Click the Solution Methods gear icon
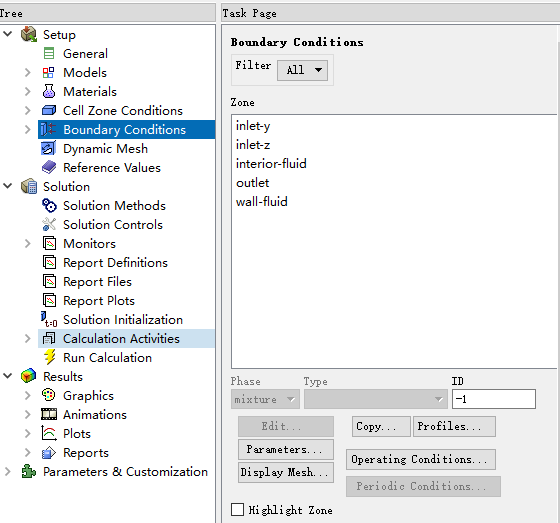Screen dimensions: 560x523 tap(49, 205)
